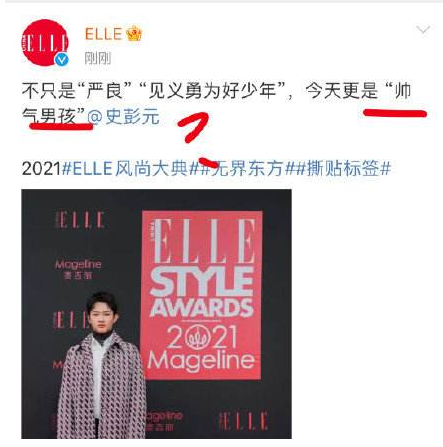Click the ELLE logo at photo's top left

(x=80, y=220)
